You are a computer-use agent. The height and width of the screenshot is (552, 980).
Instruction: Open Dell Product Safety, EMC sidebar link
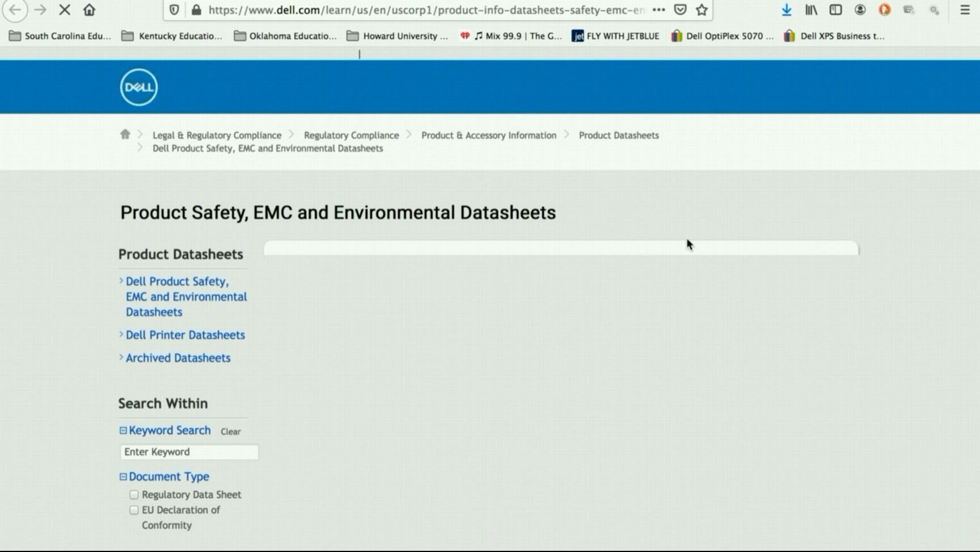coord(186,297)
